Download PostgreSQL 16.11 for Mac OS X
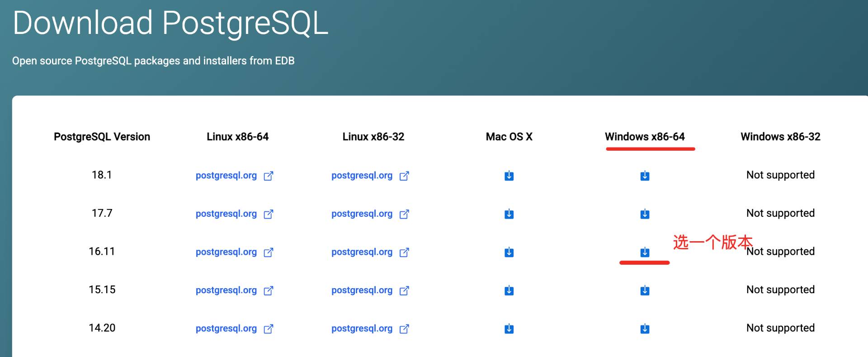Viewport: 868px width, 357px height. click(509, 252)
